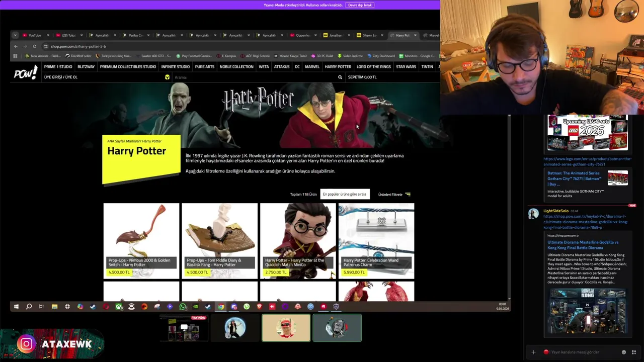The height and width of the screenshot is (362, 644).
Task: Click 'Ürünleri Filtrele' filter button
Action: (x=394, y=194)
